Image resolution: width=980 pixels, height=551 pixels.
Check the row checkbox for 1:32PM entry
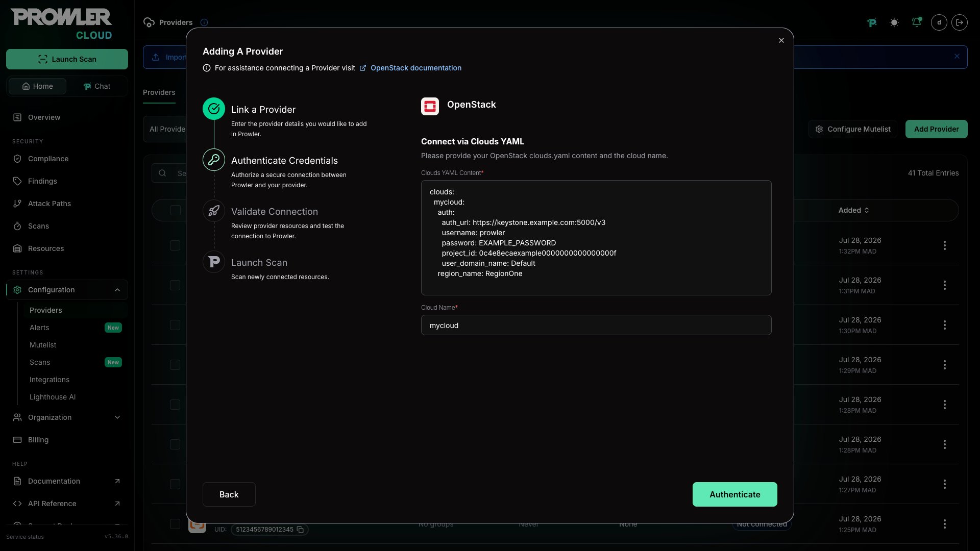pos(175,245)
